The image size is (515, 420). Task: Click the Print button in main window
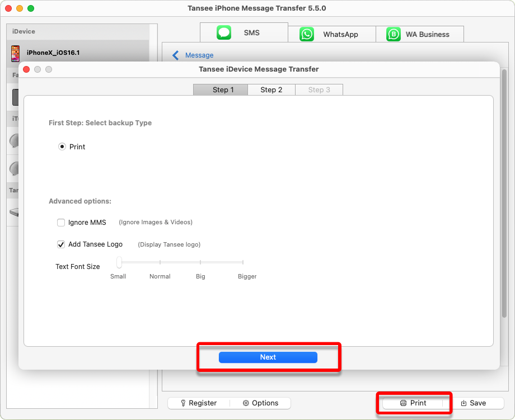point(413,403)
